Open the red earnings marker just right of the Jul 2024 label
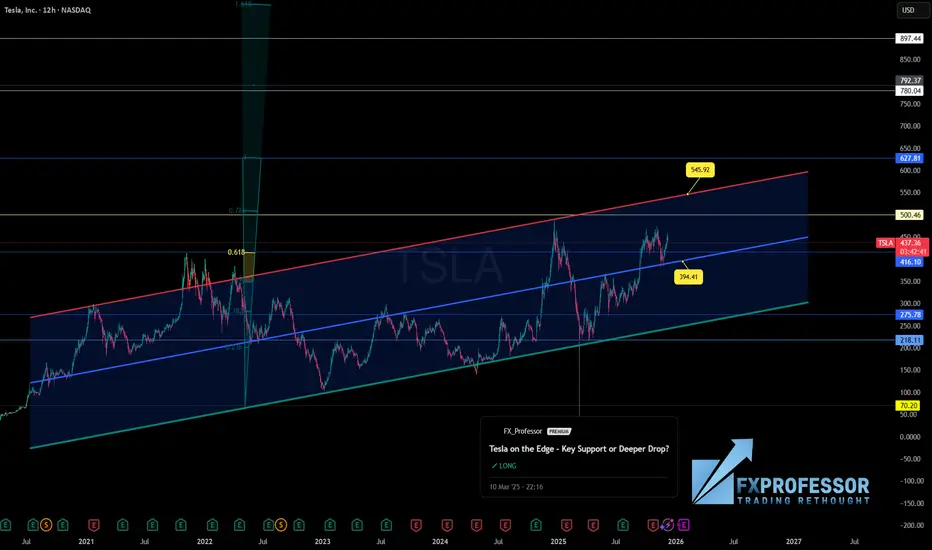This screenshot has height=550, width=932. click(x=505, y=524)
